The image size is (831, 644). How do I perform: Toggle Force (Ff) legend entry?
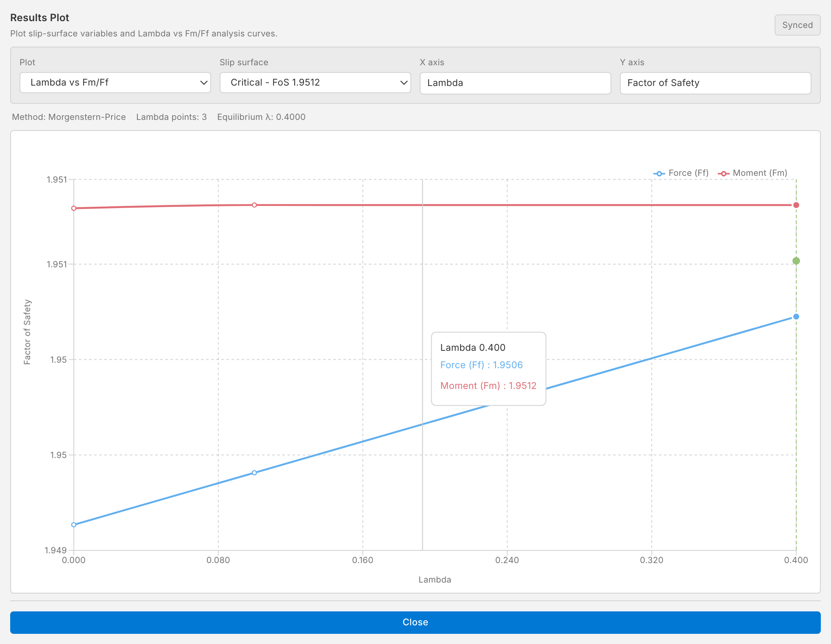pyautogui.click(x=681, y=173)
